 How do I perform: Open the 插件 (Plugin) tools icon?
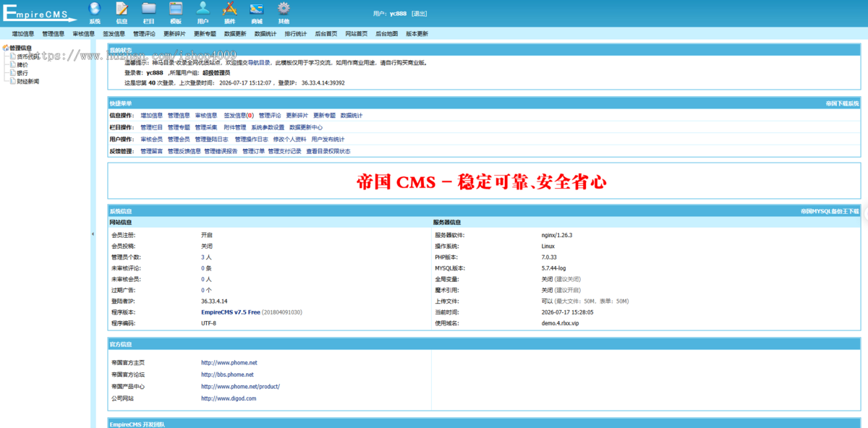coord(229,9)
